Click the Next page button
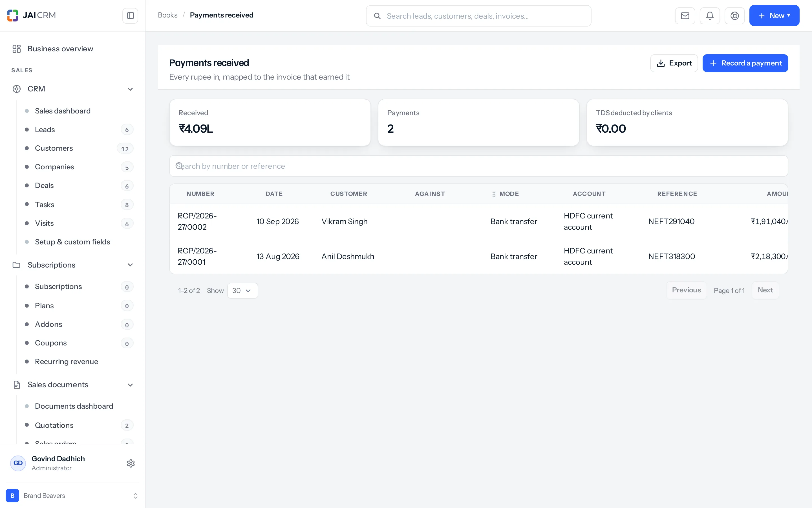 tap(765, 290)
